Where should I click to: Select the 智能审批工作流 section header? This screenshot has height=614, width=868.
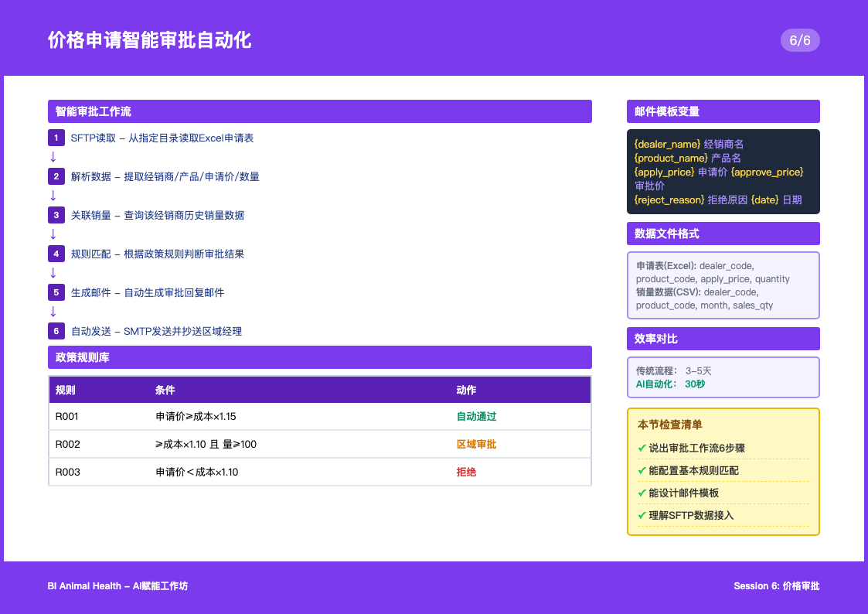click(x=319, y=111)
